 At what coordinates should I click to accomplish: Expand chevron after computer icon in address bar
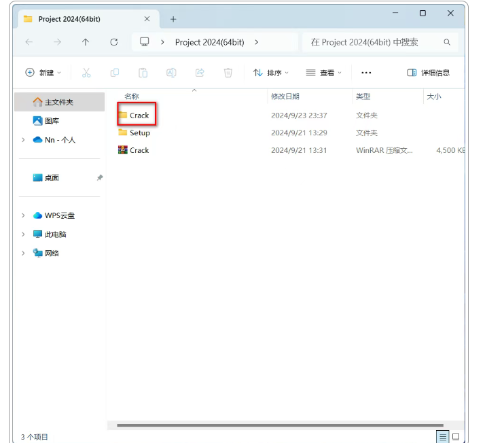point(162,42)
